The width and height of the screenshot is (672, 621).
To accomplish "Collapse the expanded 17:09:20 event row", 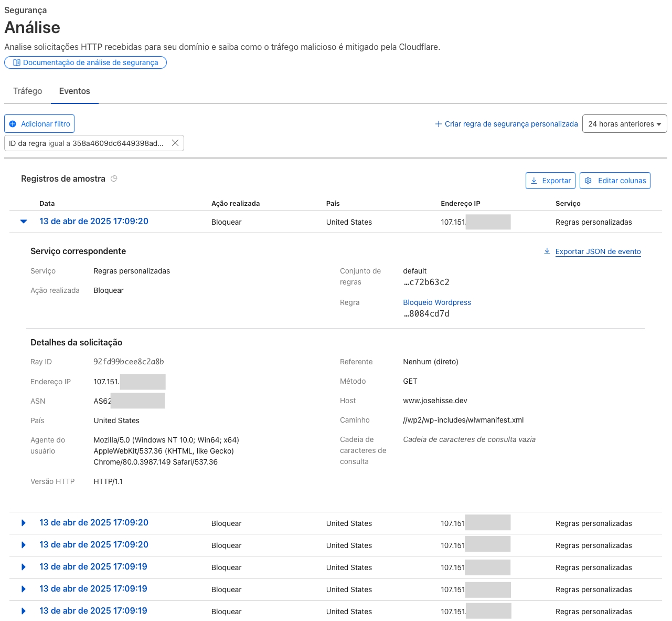I will click(x=24, y=222).
